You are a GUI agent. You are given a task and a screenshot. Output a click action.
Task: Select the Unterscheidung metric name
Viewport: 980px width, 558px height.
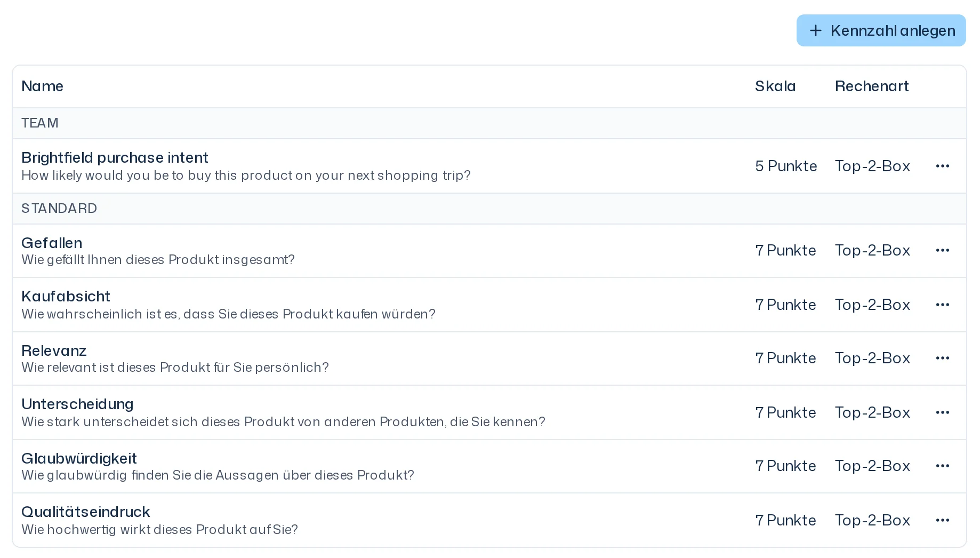77,404
